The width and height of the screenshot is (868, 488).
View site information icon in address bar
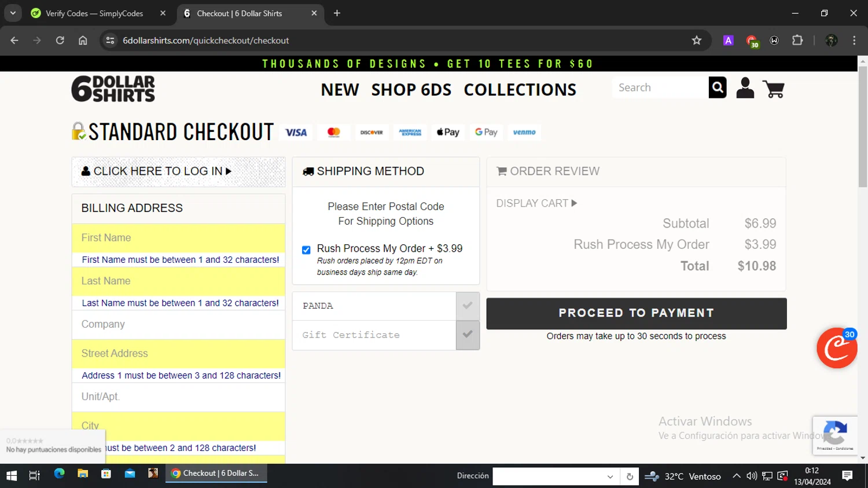(x=110, y=41)
